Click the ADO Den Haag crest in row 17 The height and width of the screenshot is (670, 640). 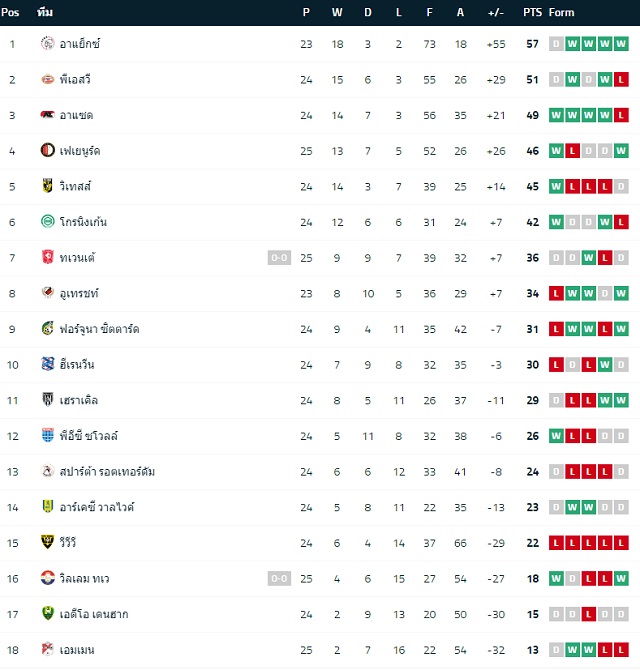[47, 613]
